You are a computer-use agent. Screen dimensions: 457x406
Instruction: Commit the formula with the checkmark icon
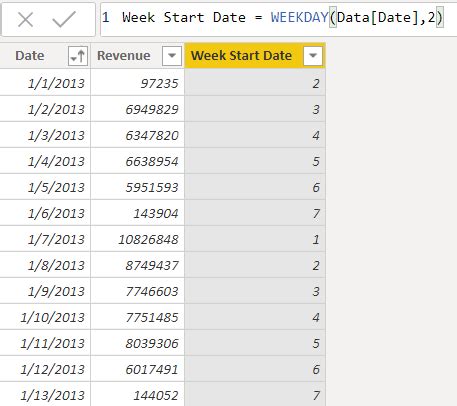pyautogui.click(x=64, y=19)
